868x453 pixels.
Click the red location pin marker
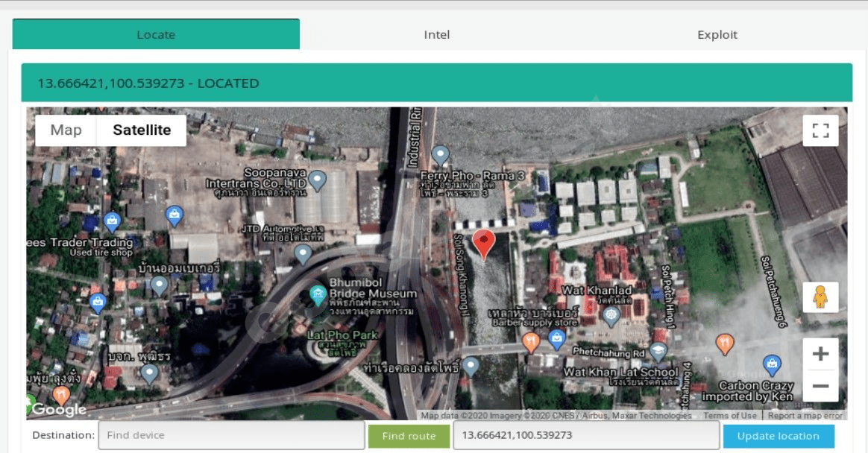(484, 243)
